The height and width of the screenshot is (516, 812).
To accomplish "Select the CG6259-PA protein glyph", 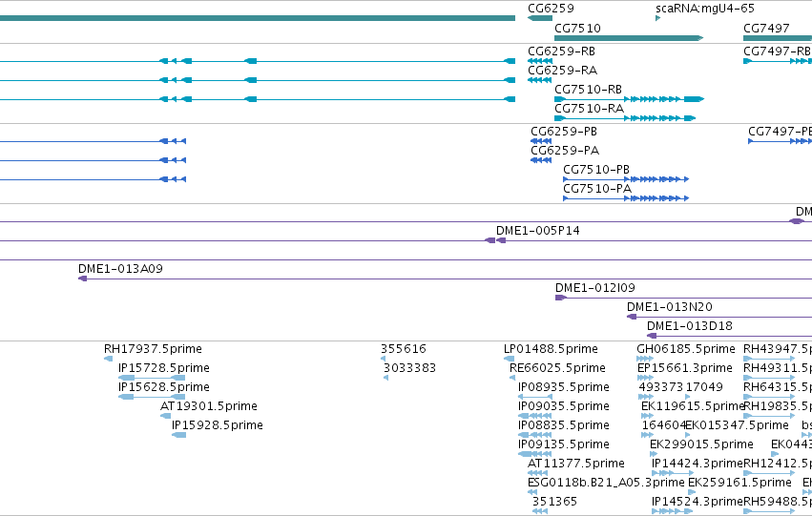I will coord(541,160).
